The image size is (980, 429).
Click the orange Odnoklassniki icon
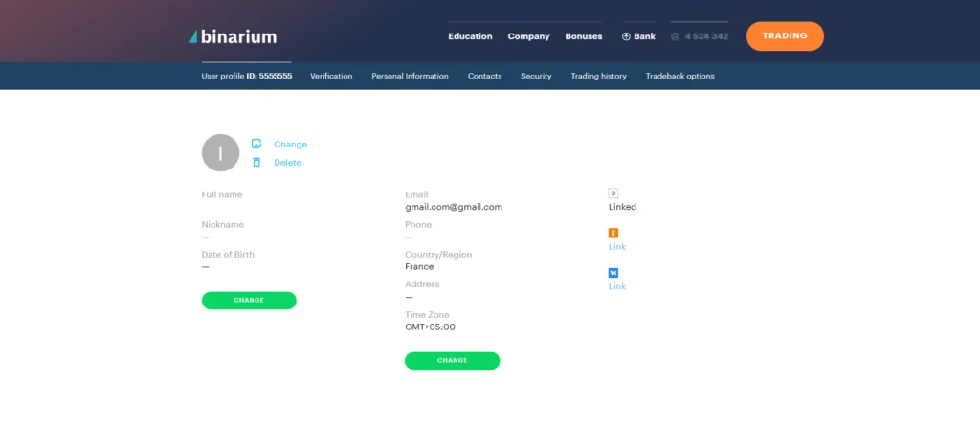tap(613, 233)
